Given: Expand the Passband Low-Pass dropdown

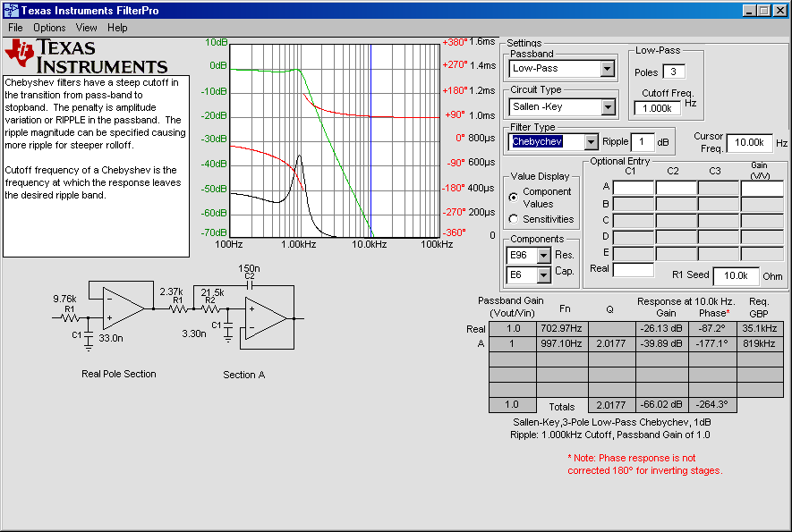Looking at the screenshot, I should [x=607, y=69].
